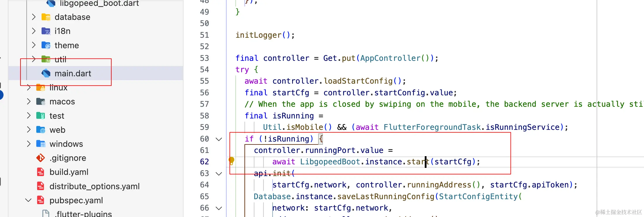Click line number 53 in gutter
The width and height of the screenshot is (644, 217).
point(205,58)
